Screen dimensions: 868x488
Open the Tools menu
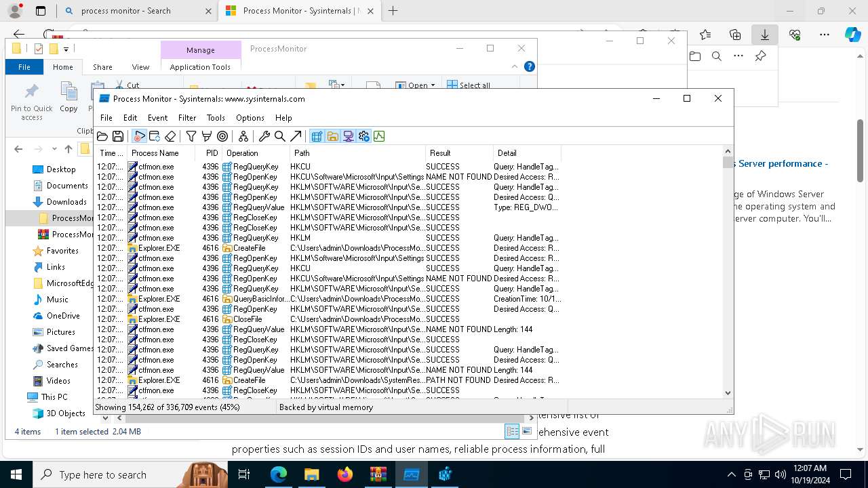(216, 117)
